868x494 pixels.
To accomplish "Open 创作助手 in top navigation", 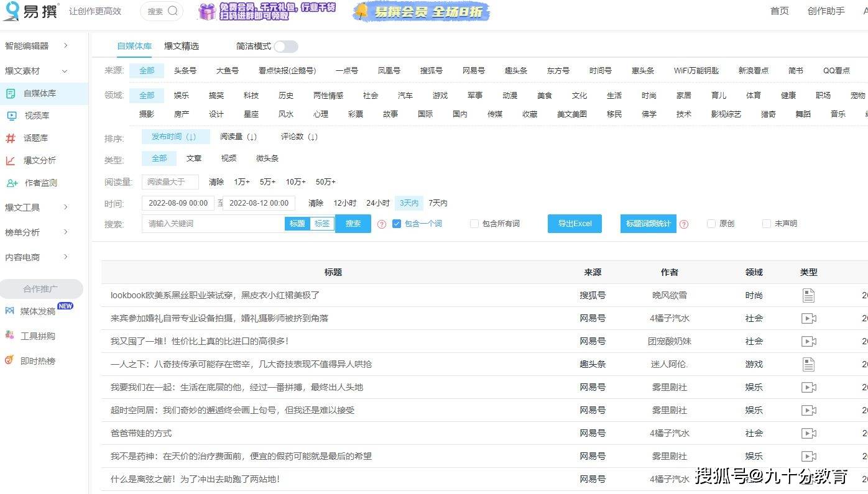I will click(x=826, y=11).
